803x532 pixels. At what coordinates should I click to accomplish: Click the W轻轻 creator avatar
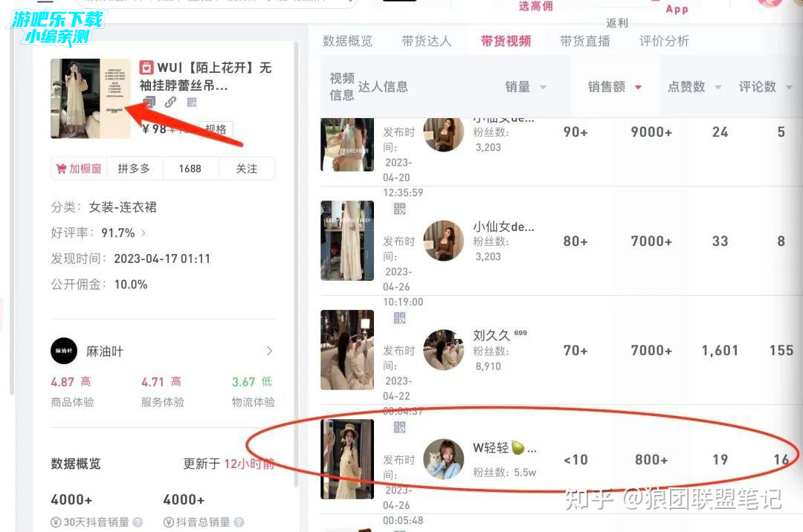pos(443,459)
